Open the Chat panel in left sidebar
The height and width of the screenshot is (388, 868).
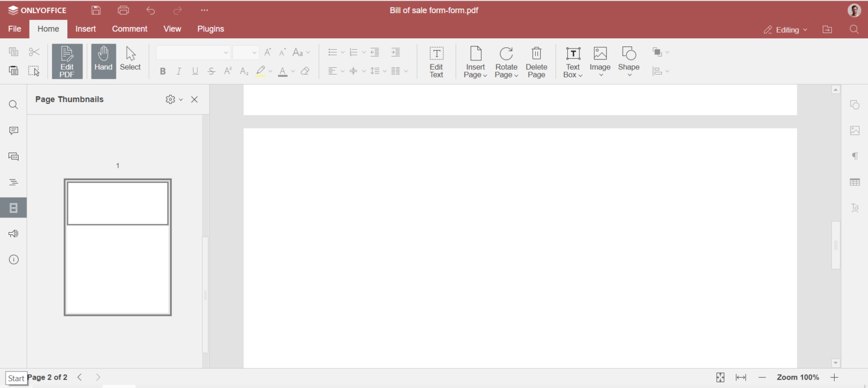coord(14,156)
